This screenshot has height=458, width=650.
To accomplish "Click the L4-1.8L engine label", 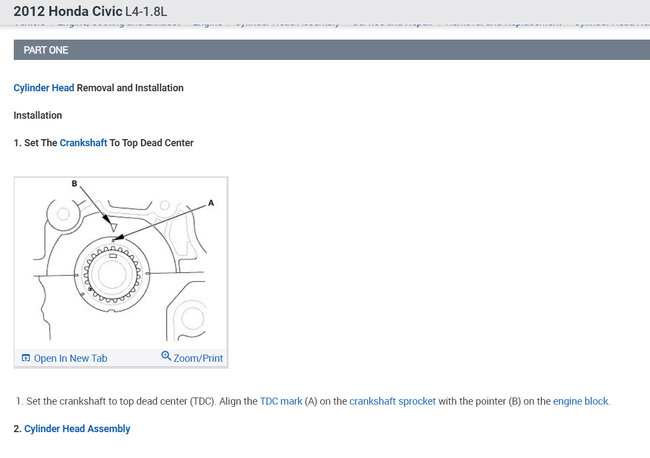I will click(146, 12).
